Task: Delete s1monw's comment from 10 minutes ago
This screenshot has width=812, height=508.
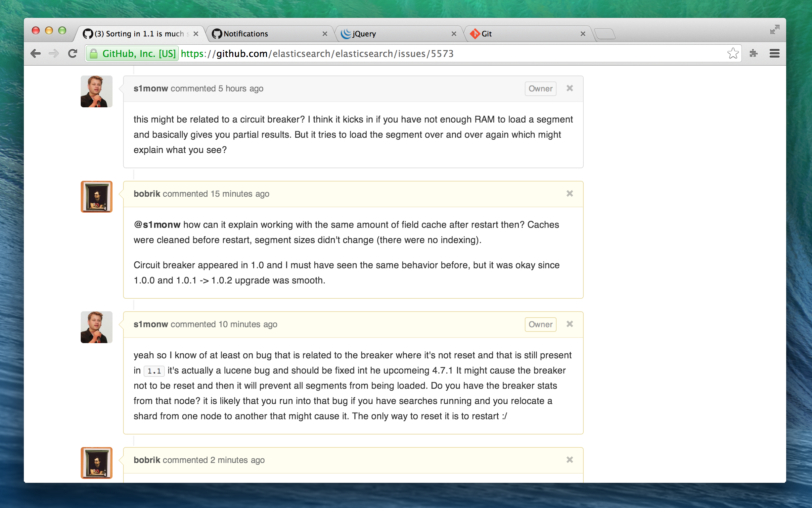Action: [x=570, y=324]
